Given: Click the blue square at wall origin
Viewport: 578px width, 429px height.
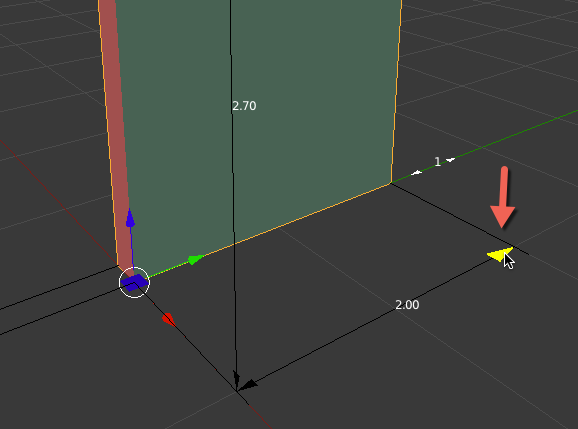Looking at the screenshot, I should click(x=134, y=283).
